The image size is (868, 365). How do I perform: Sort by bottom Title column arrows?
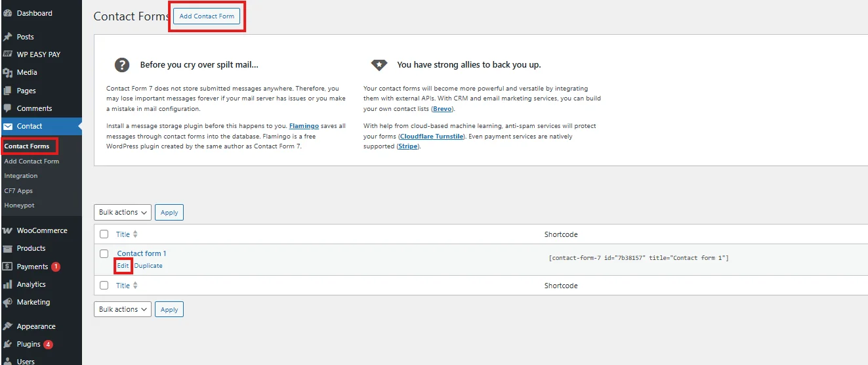tap(136, 286)
